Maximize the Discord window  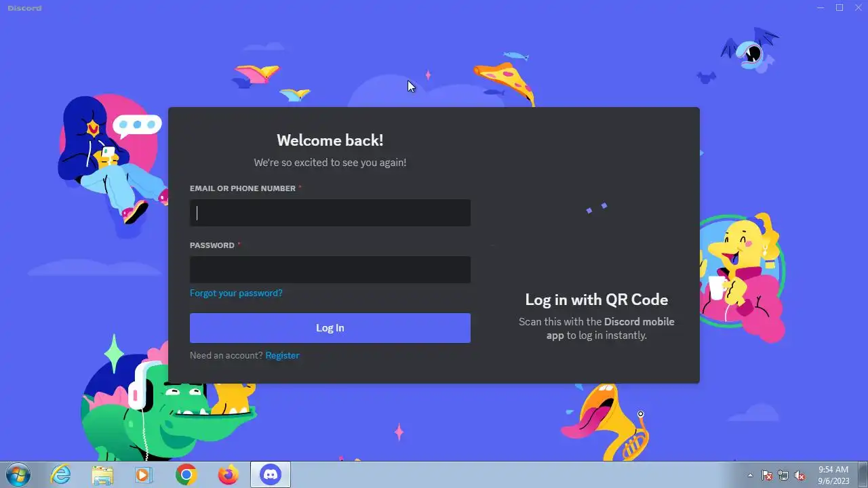pyautogui.click(x=840, y=7)
